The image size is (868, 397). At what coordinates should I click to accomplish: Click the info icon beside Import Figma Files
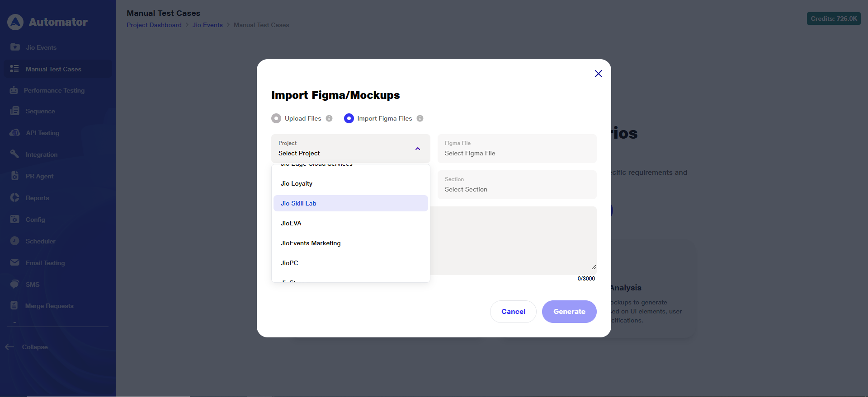tap(420, 118)
